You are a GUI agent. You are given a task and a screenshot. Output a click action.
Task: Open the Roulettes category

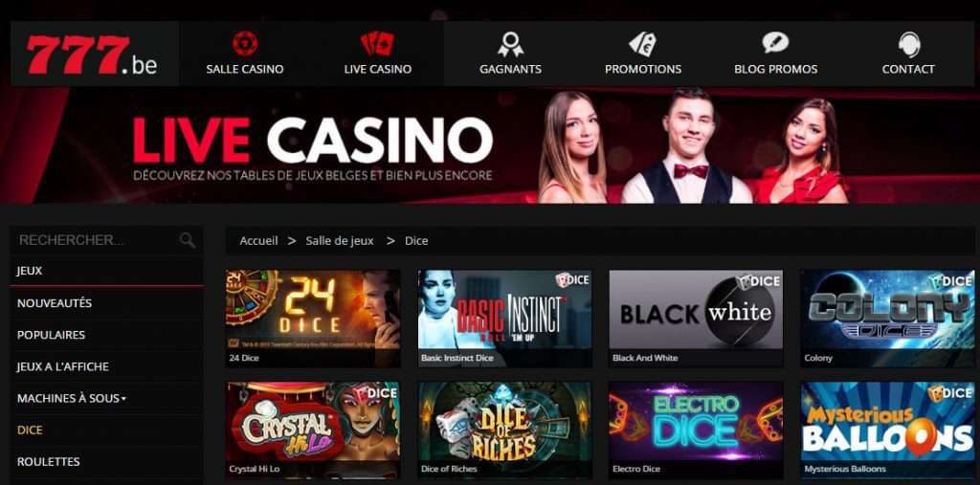pyautogui.click(x=48, y=462)
